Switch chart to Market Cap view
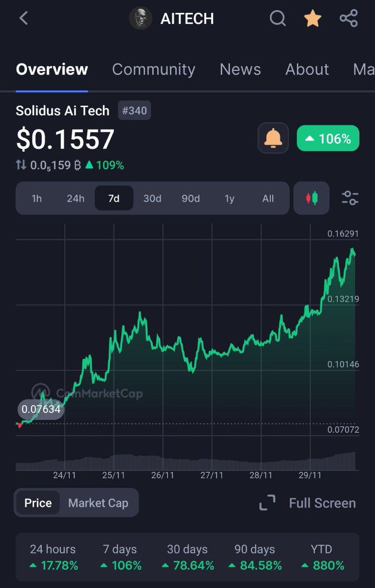Screen dimensions: 375x588 (98, 503)
